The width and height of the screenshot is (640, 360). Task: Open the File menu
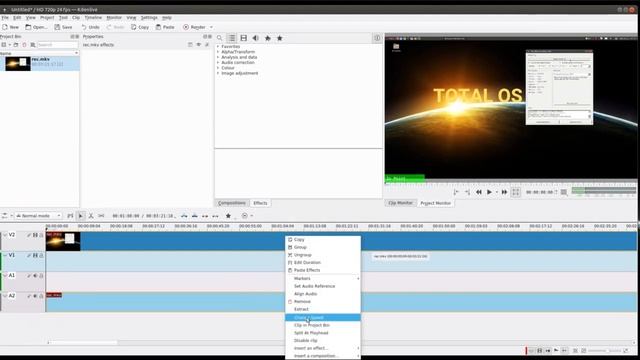pyautogui.click(x=5, y=18)
